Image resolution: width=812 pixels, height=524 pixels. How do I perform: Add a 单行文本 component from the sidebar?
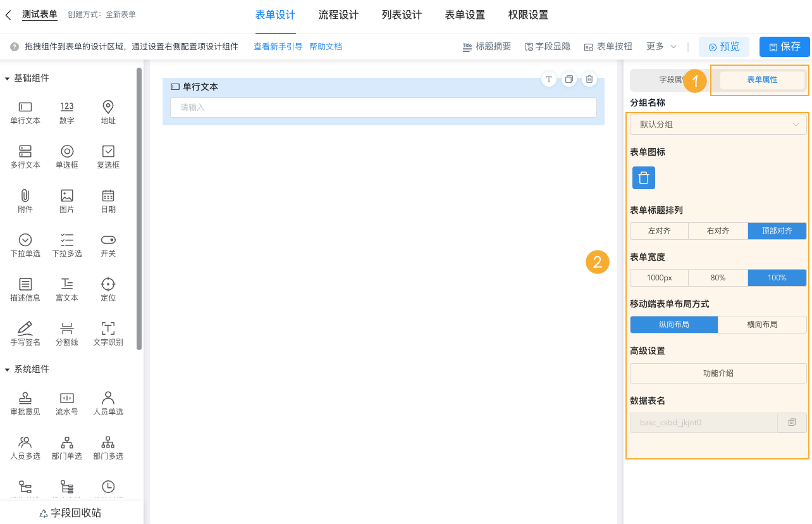coord(25,113)
